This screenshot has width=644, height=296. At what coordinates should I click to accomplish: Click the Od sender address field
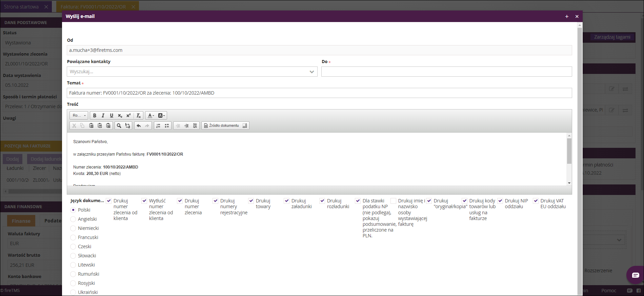(319, 50)
